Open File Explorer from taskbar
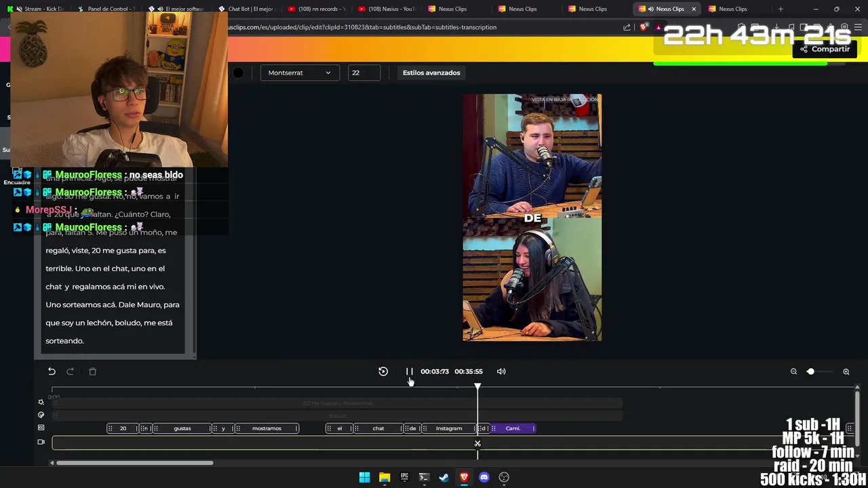The width and height of the screenshot is (868, 488). pyautogui.click(x=384, y=477)
